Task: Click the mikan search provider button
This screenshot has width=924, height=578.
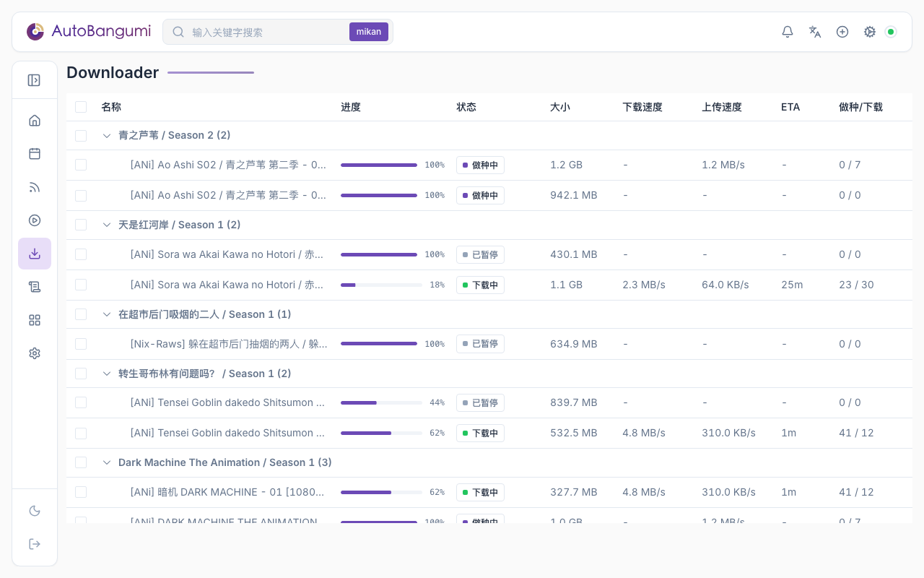Action: click(369, 32)
